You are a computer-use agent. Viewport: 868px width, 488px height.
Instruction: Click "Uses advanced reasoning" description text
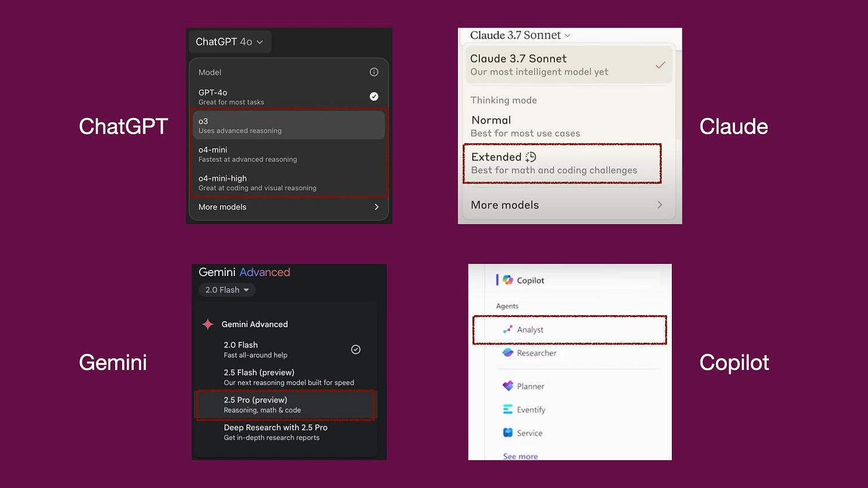pos(240,130)
